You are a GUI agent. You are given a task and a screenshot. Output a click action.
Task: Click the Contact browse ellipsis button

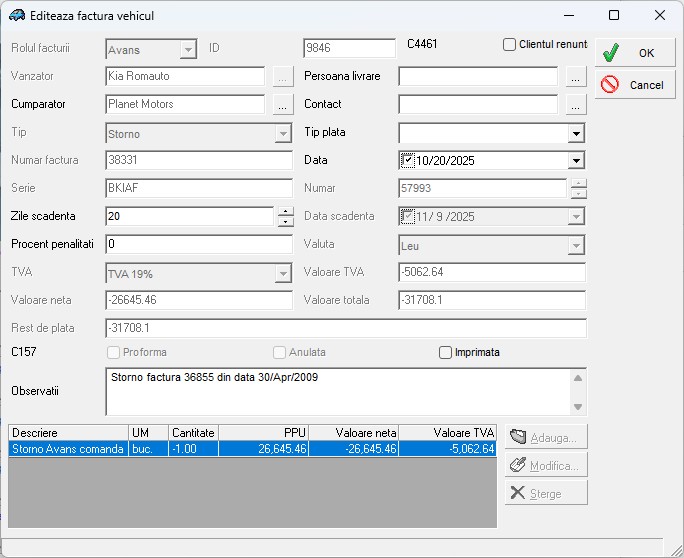[x=575, y=104]
